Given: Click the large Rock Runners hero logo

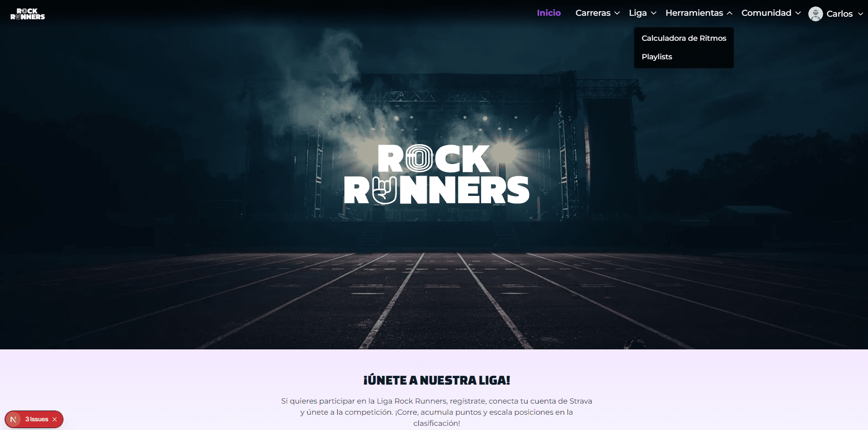Looking at the screenshot, I should [x=436, y=175].
